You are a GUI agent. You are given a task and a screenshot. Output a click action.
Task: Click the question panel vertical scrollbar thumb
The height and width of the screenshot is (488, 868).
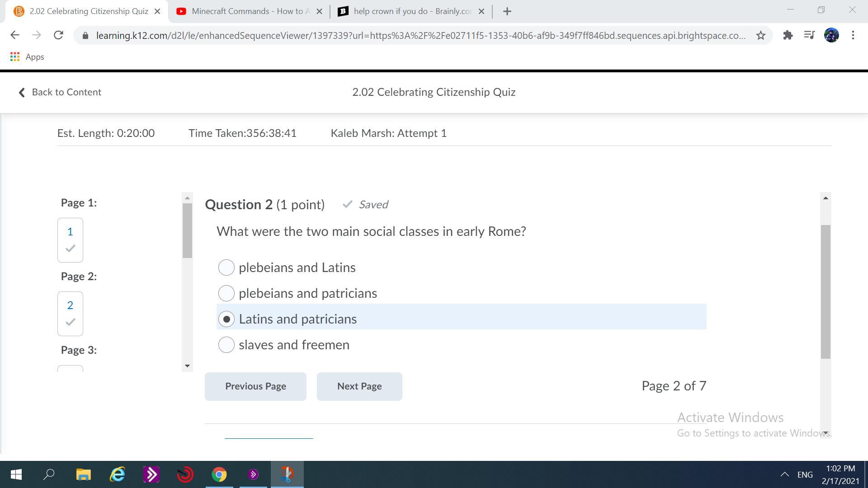point(826,291)
